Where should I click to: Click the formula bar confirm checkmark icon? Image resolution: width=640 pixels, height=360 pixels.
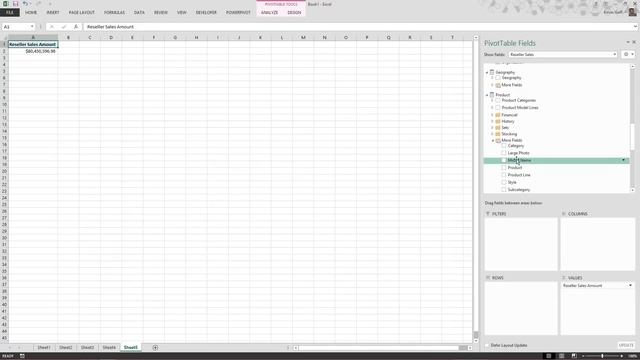point(64,27)
